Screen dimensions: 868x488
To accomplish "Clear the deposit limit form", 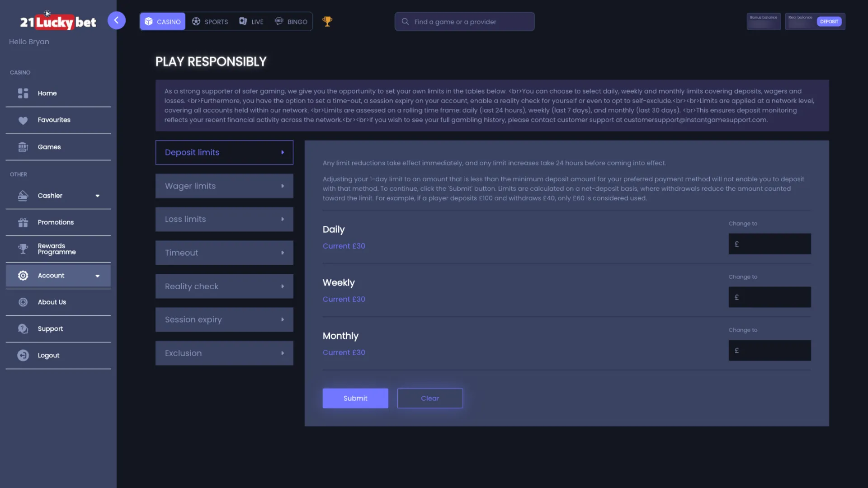I will point(429,398).
